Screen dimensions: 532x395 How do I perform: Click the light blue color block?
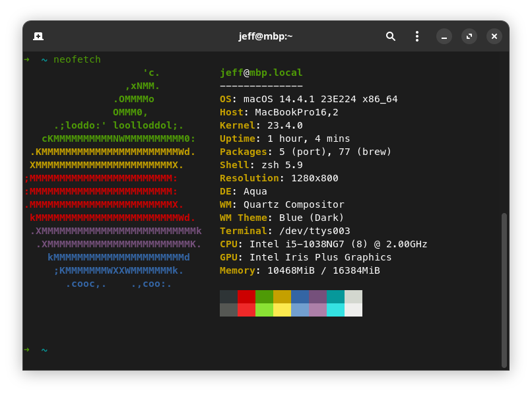pyautogui.click(x=300, y=310)
